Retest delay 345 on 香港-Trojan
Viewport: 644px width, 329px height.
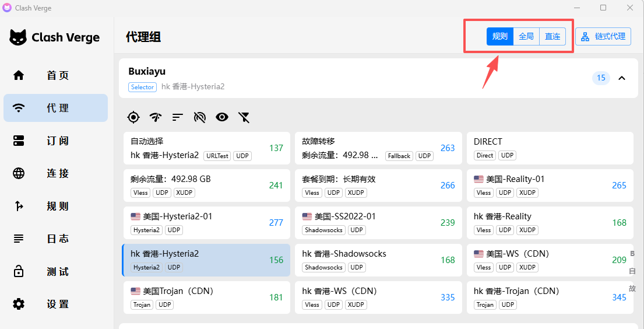point(619,297)
